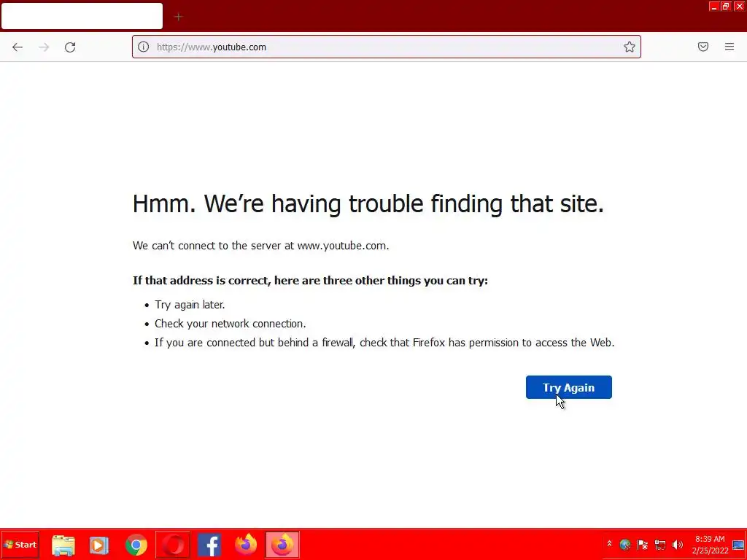Screen dimensions: 747x560
Task: Open the volume speaker control
Action: point(678,544)
